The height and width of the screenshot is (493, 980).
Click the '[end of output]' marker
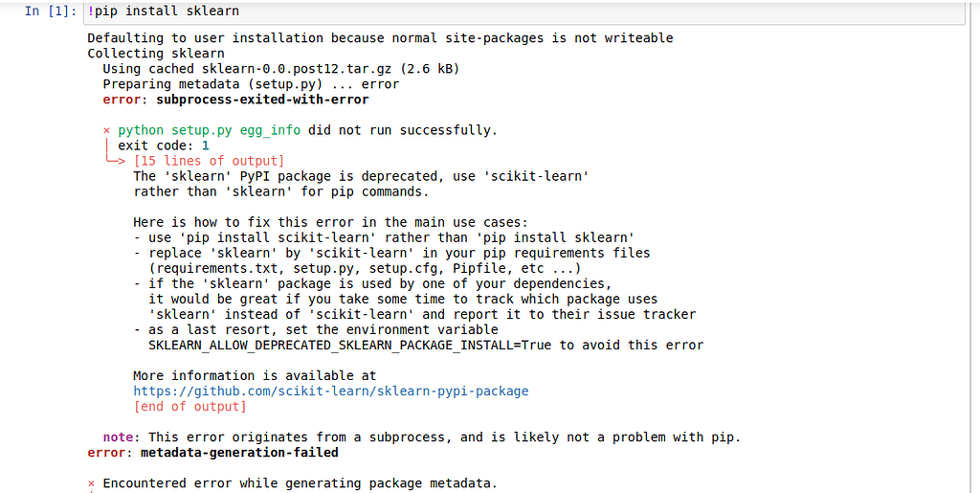click(x=189, y=406)
